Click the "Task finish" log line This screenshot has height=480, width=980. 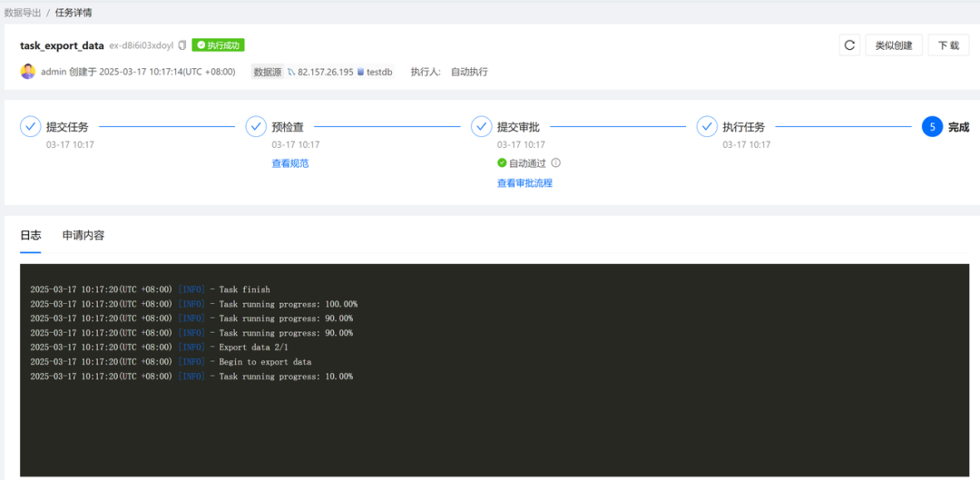click(150, 289)
